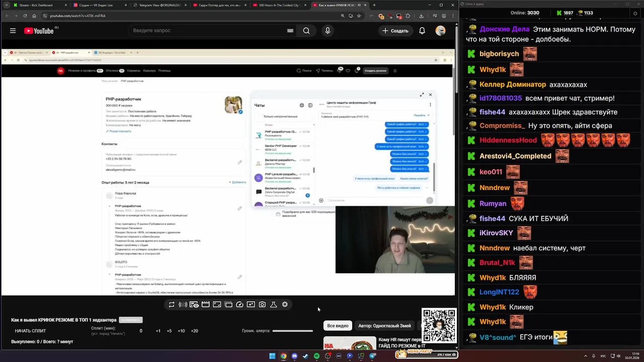Open YouTube notifications bell
644x362 pixels.
(x=422, y=31)
